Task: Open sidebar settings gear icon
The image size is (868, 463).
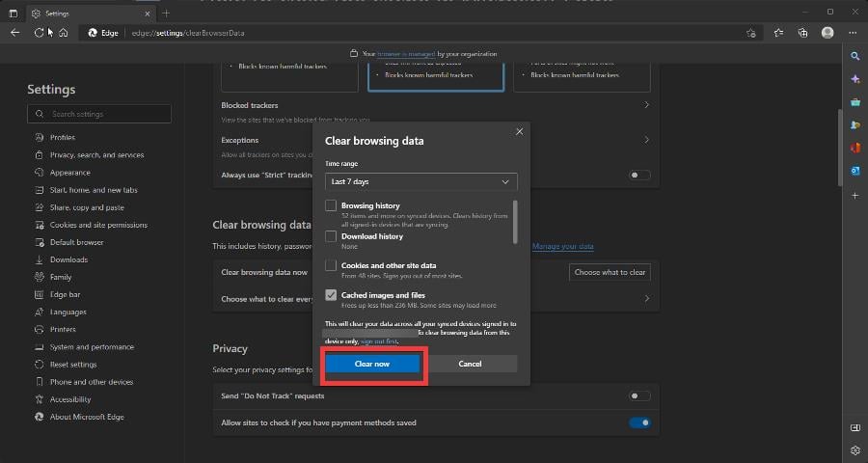Action: click(x=855, y=450)
